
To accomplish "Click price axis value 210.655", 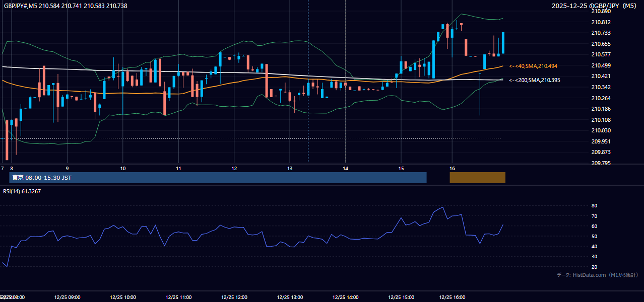I will [x=600, y=44].
